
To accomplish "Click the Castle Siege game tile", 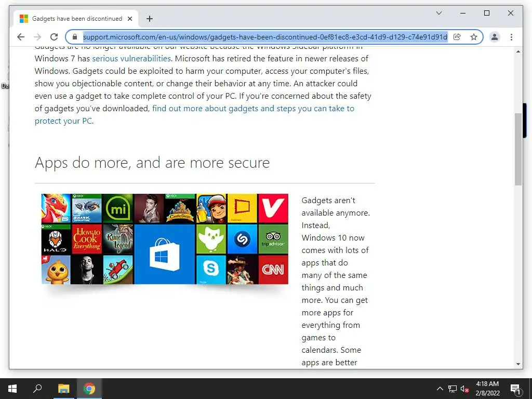I will [180, 208].
